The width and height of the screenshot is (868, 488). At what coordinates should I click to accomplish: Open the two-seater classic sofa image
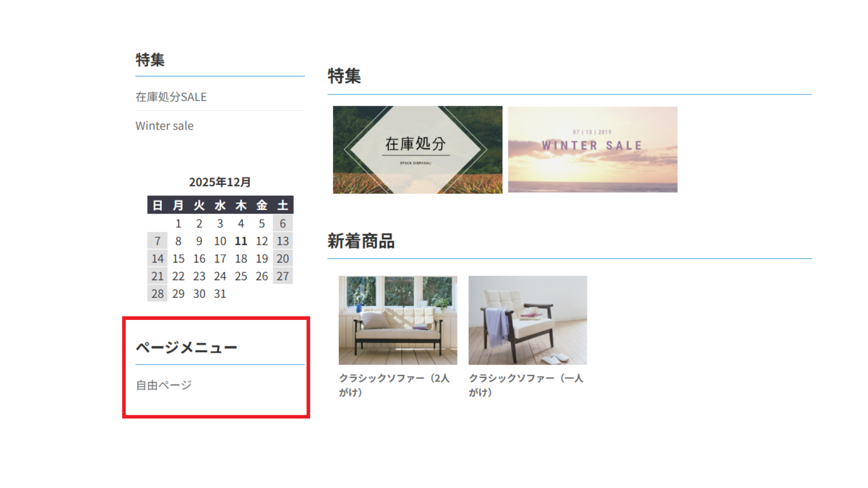tap(397, 320)
